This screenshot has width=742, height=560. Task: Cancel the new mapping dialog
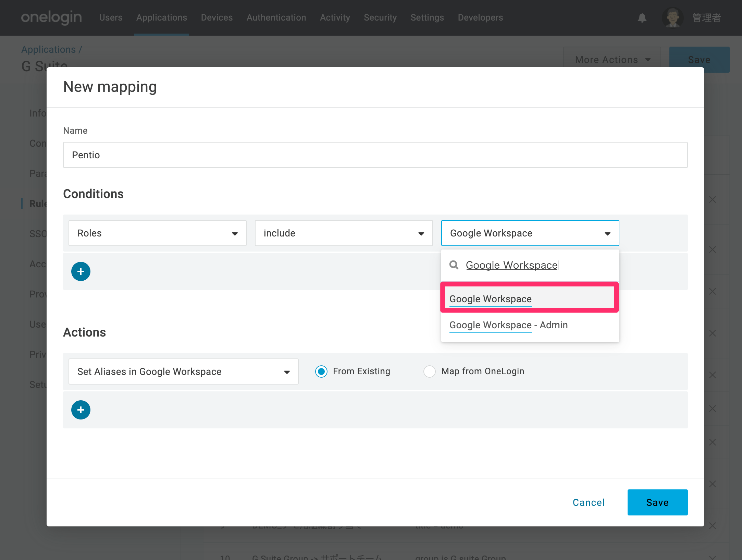pos(589,502)
